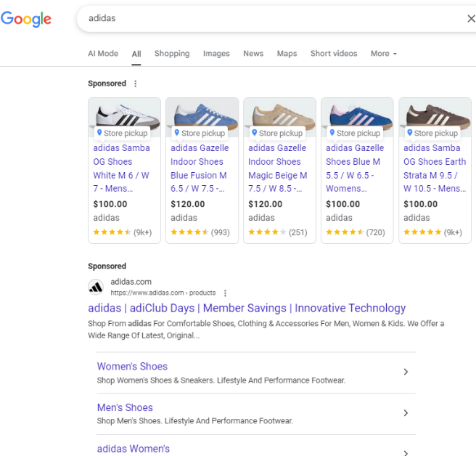Click the (251) star rating of Magic Beige Gazelle

(278, 232)
